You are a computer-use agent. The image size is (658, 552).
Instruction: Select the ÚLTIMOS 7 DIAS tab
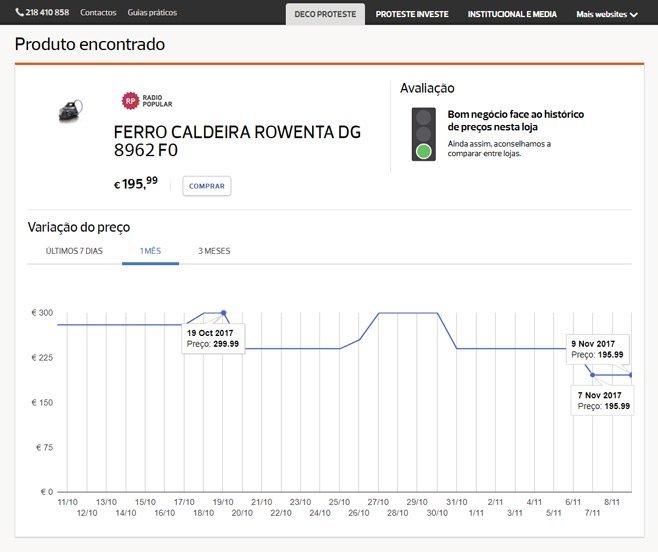point(74,251)
